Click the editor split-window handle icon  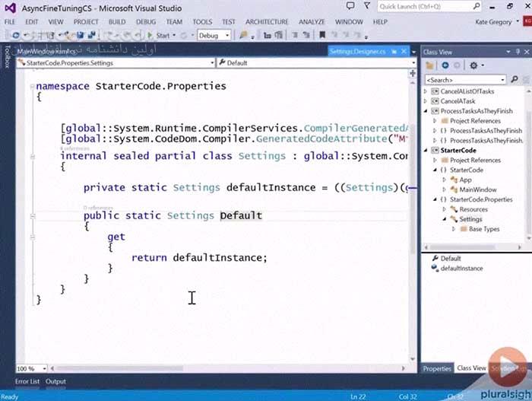[x=413, y=73]
